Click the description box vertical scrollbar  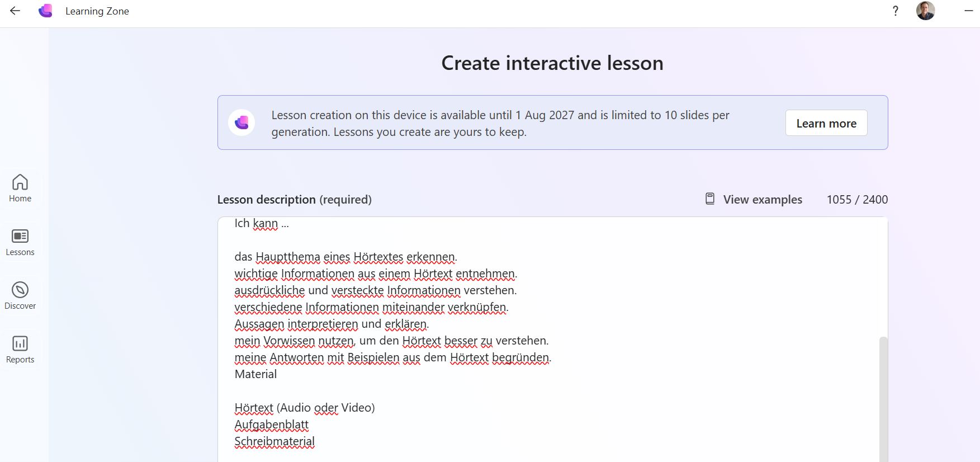click(883, 399)
